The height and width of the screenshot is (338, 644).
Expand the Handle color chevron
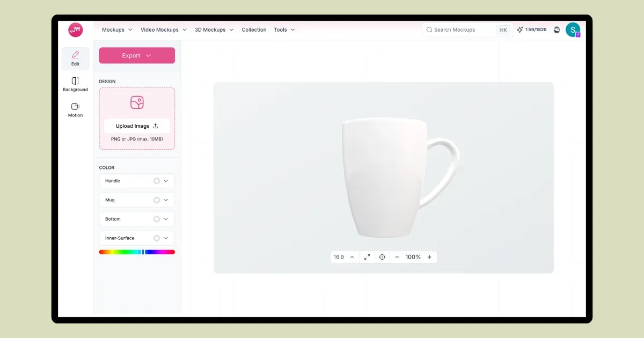166,181
